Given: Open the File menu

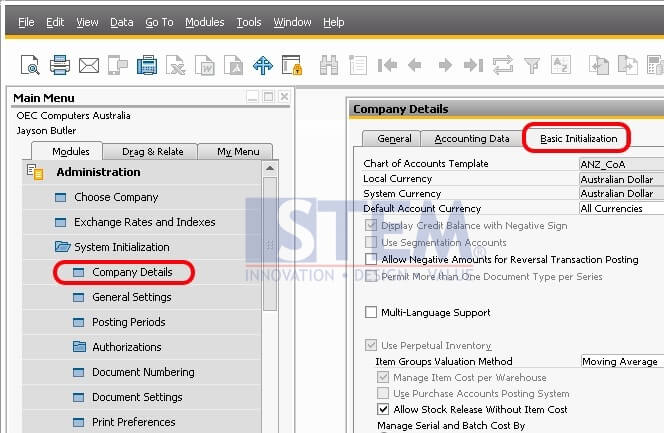Looking at the screenshot, I should tap(26, 22).
